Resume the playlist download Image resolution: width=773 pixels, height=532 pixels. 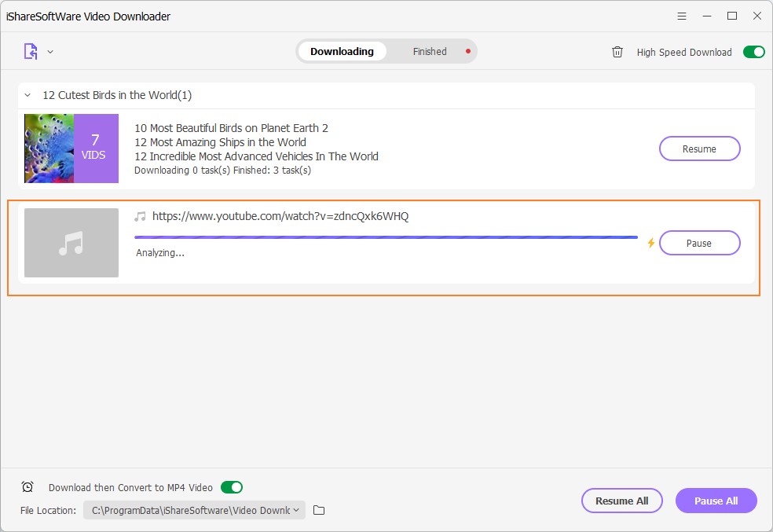(x=699, y=149)
